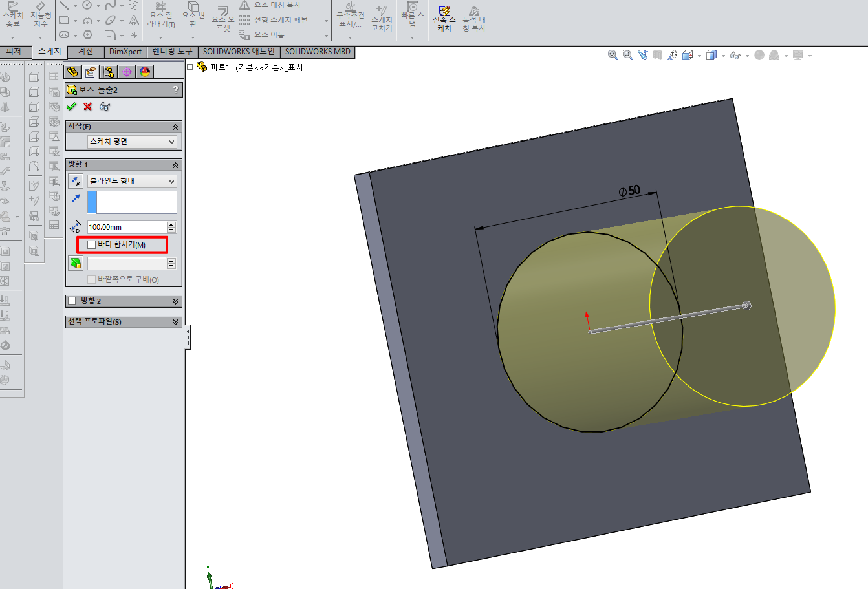Open the DisplayManager color-sphere tab icon
The width and height of the screenshot is (868, 589).
pos(145,72)
